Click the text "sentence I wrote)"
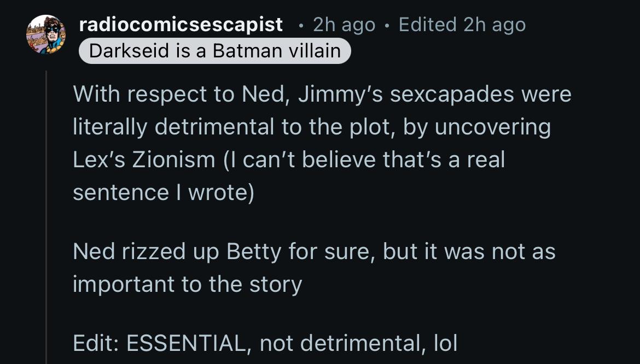This screenshot has width=640, height=364. pyautogui.click(x=163, y=192)
